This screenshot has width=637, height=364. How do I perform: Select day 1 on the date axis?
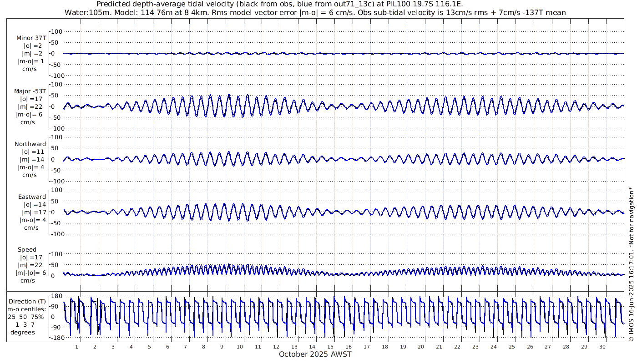(x=76, y=347)
